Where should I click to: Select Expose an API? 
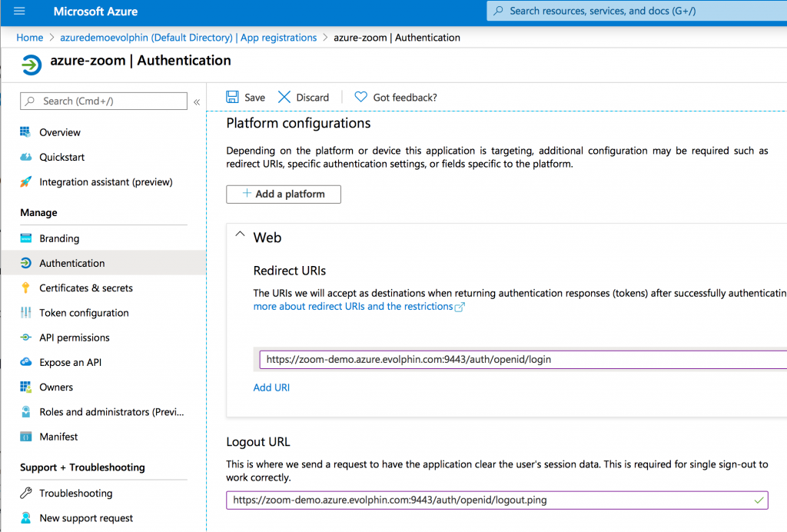tap(70, 362)
